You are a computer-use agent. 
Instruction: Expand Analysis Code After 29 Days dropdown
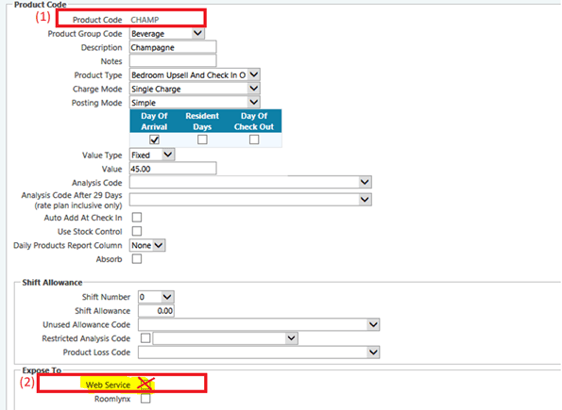point(250,199)
